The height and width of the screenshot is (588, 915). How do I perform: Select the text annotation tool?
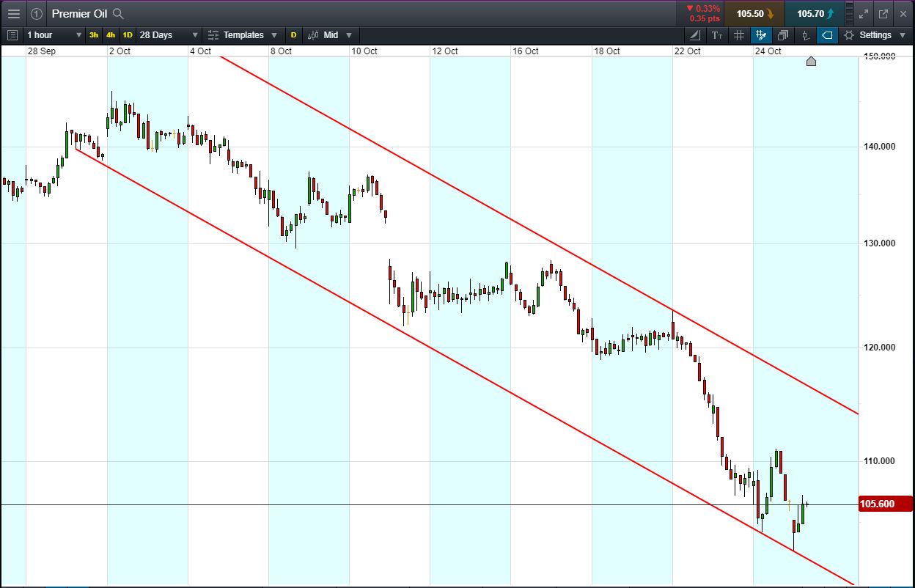717,34
